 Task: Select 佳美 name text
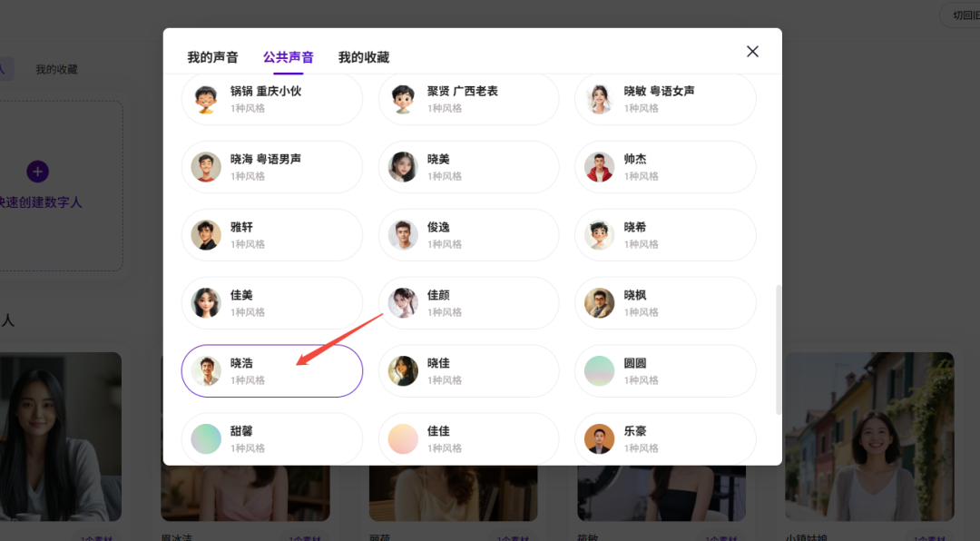coord(241,295)
